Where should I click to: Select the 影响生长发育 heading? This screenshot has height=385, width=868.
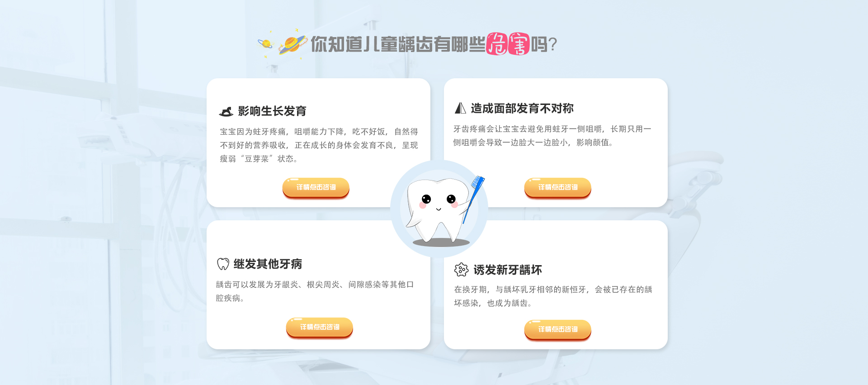(272, 111)
